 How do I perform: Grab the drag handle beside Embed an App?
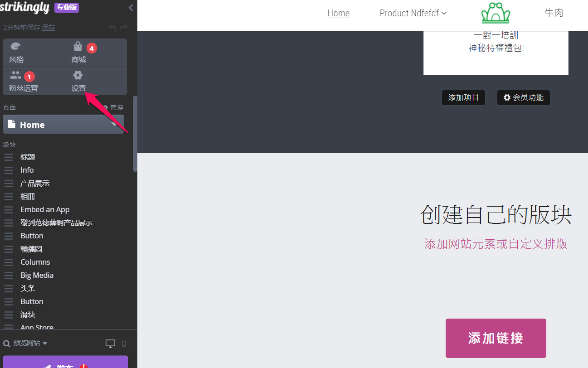click(9, 210)
